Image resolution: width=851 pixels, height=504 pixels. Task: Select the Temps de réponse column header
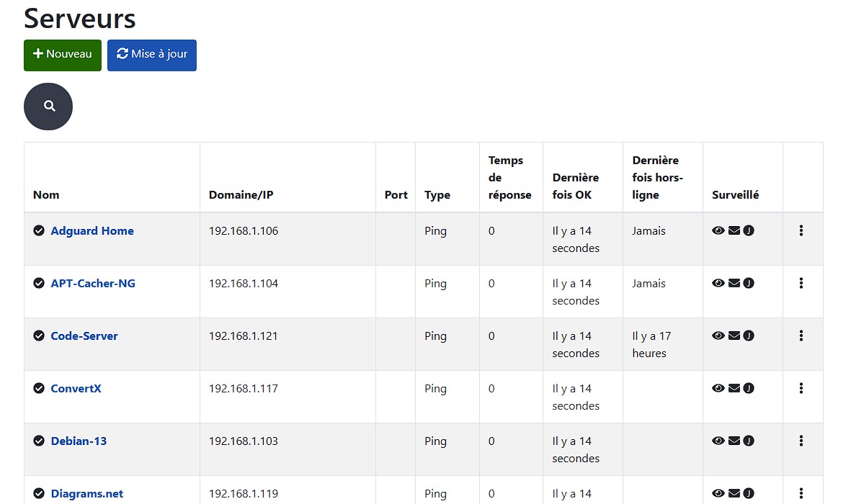click(x=510, y=177)
